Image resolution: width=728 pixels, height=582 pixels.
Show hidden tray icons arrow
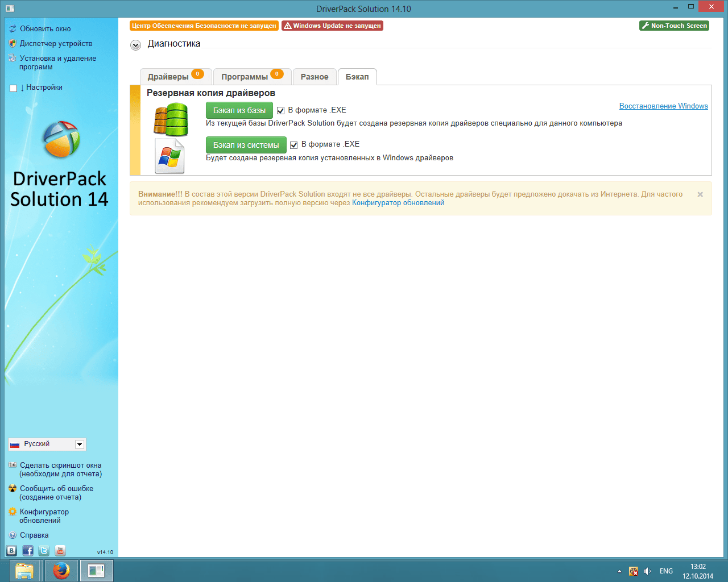pos(619,571)
